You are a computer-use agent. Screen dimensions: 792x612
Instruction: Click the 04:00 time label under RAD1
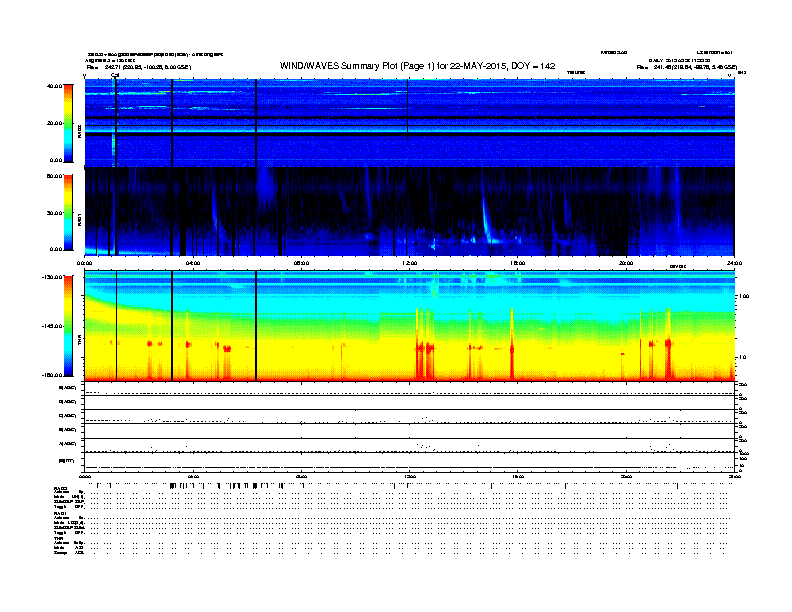[193, 263]
